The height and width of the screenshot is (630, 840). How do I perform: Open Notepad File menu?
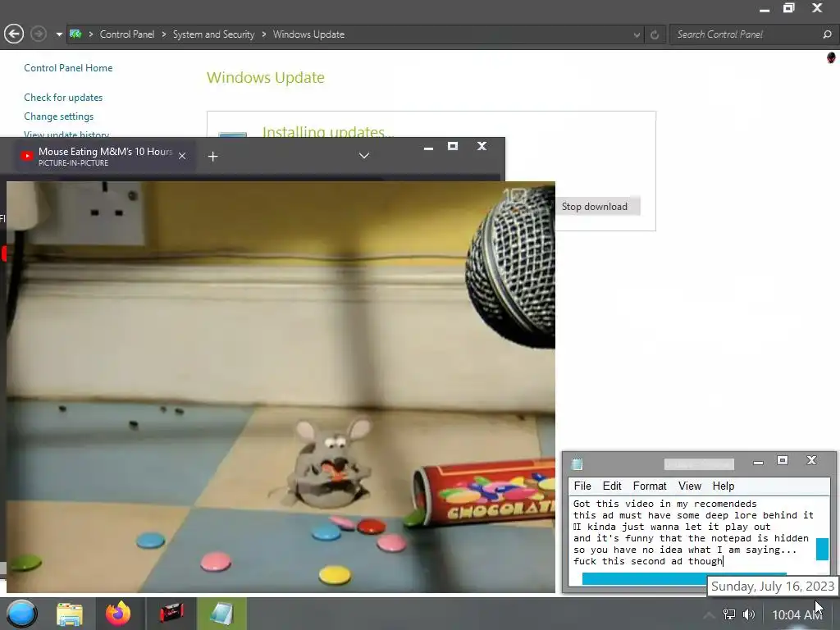click(582, 486)
